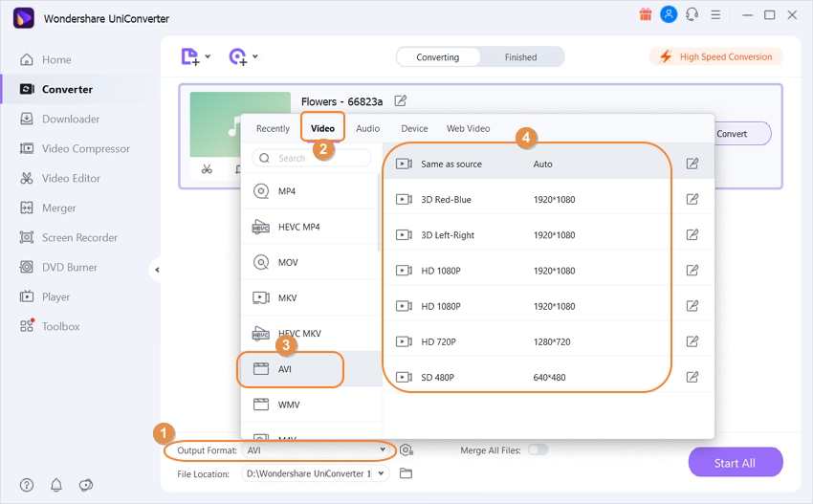Open the hamburger main menu

point(715,15)
